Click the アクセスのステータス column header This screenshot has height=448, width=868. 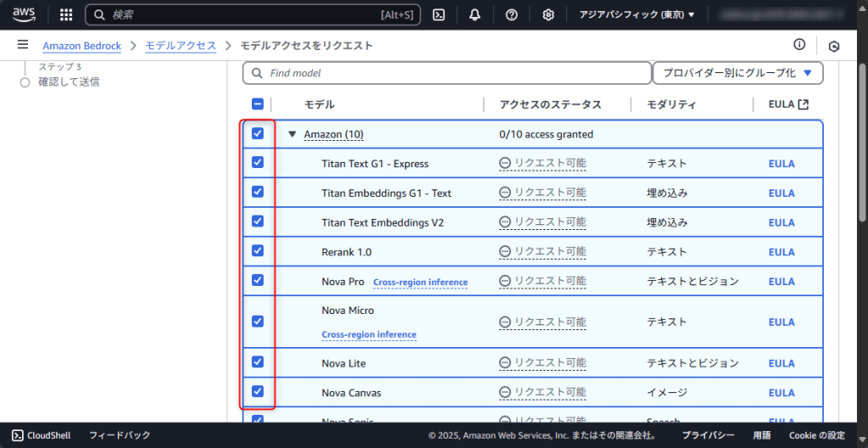[550, 104]
